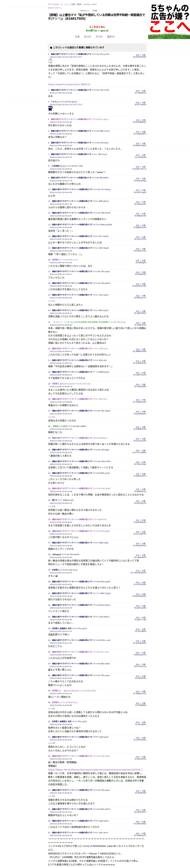Click 2BP(1000) beside post 3's timestamp
This screenshot has height=868, width=190.
[77, 104]
